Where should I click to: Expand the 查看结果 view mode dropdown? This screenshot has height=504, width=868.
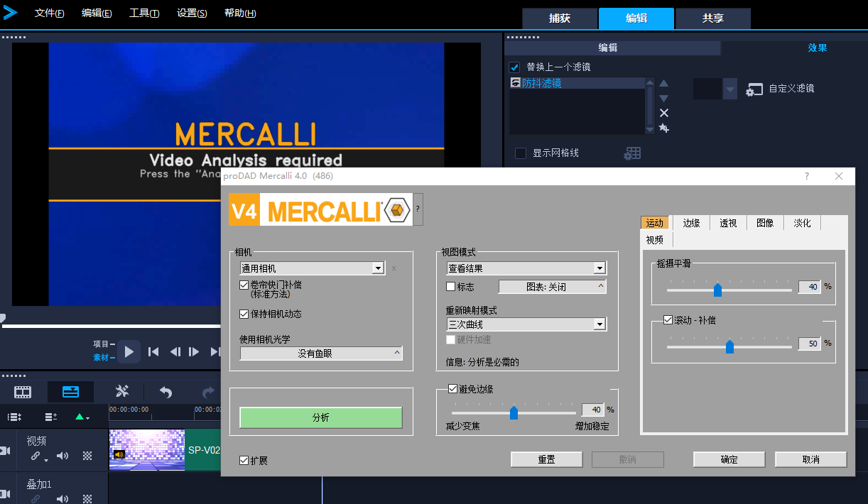coord(600,268)
